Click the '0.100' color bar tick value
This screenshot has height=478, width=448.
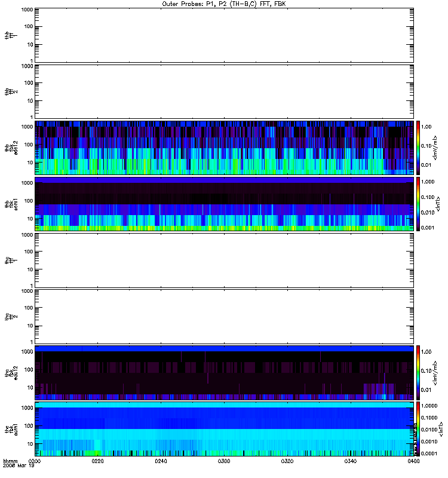click(x=428, y=197)
